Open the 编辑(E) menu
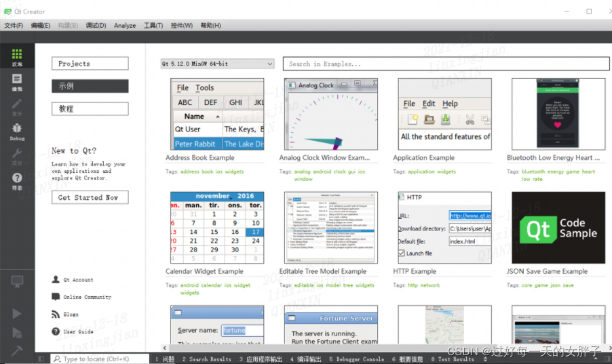Viewport: 612px width, 364px height. coord(41,25)
